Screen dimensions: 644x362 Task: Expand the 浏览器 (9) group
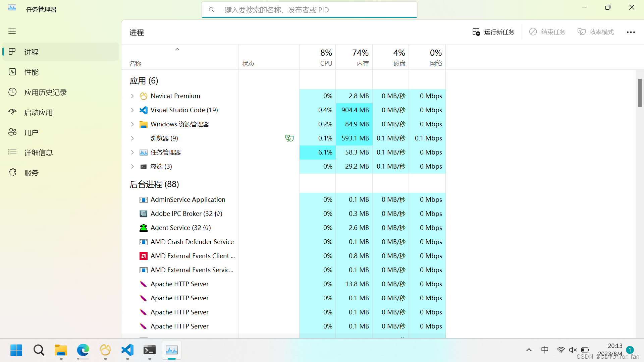tap(132, 138)
